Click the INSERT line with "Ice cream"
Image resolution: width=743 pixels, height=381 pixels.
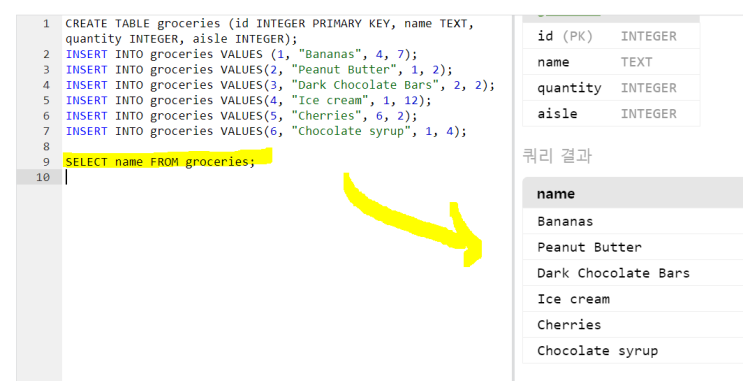[x=249, y=100]
